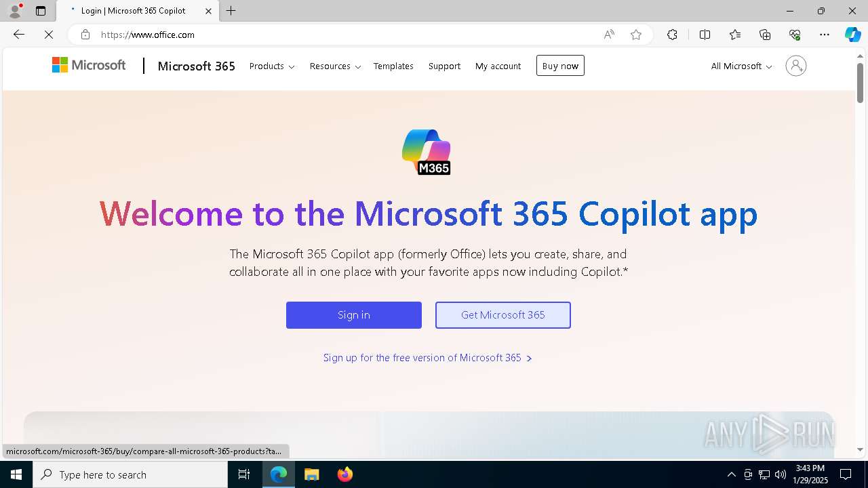The image size is (868, 488).
Task: Add this page to favorites star
Action: [636, 35]
